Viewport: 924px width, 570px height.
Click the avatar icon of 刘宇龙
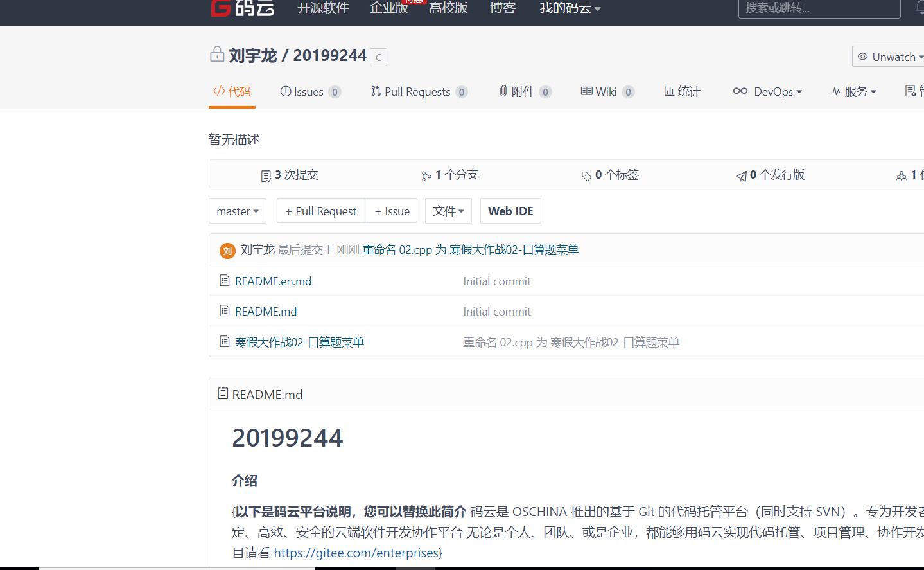227,251
